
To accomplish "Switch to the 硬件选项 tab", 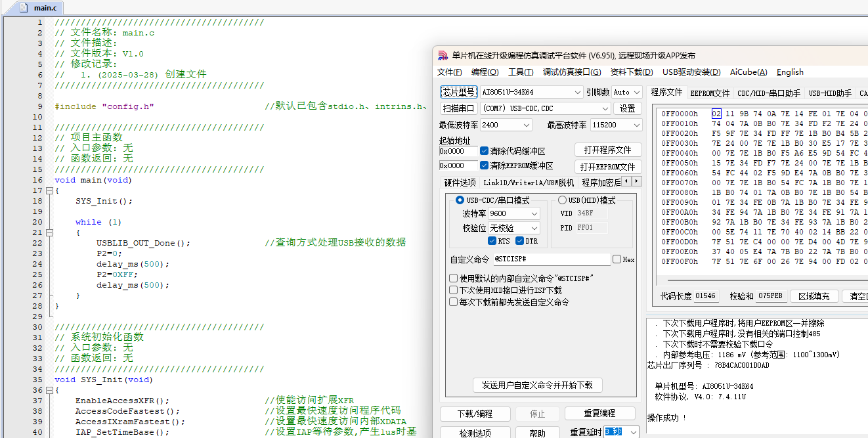I will coord(460,182).
